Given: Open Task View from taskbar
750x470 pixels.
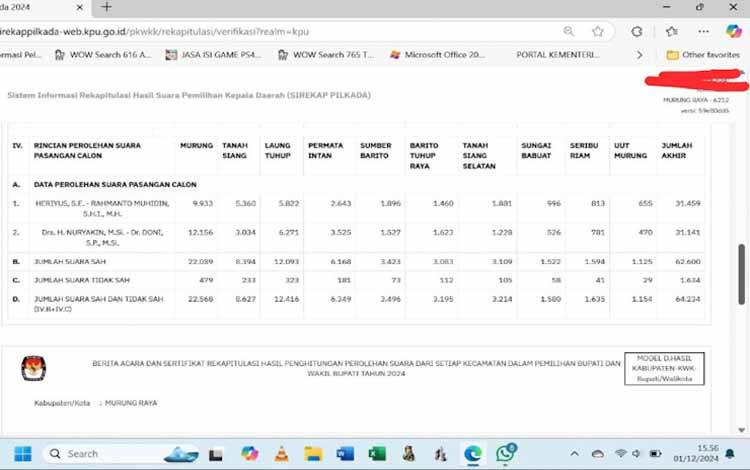Looking at the screenshot, I should tap(216, 455).
